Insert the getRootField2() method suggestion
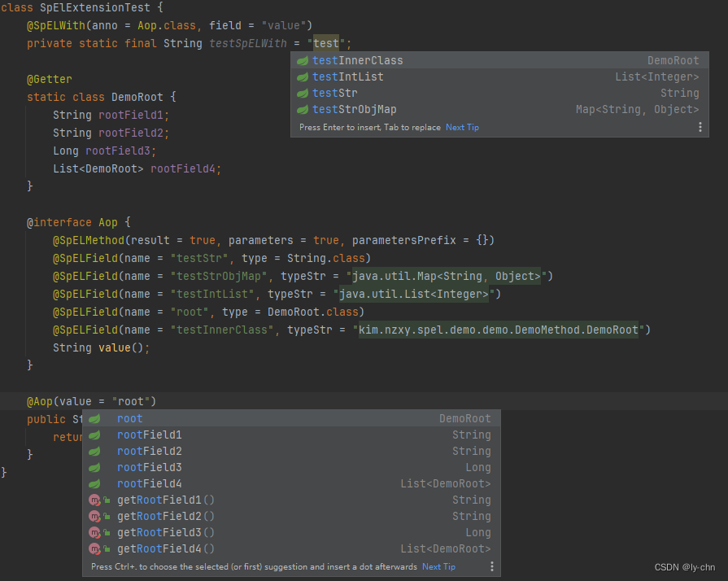 click(291, 516)
